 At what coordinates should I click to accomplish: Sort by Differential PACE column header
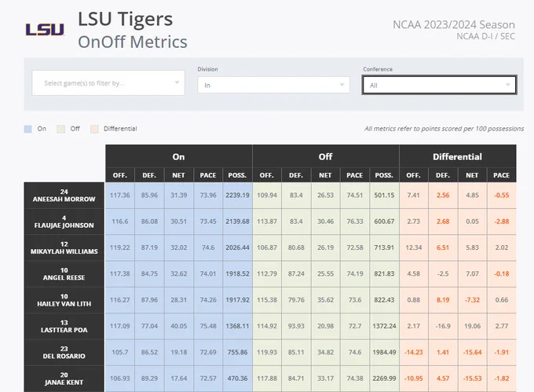coord(501,175)
